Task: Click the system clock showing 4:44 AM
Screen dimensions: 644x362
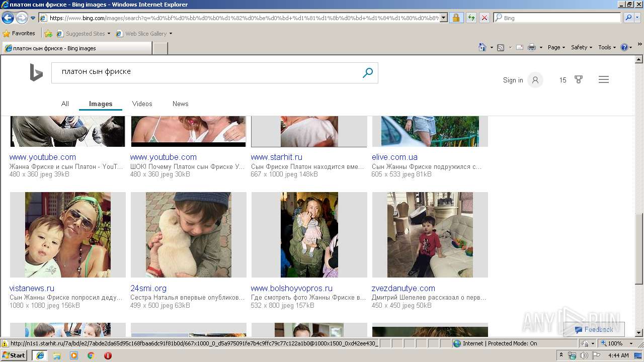Action: click(x=618, y=355)
